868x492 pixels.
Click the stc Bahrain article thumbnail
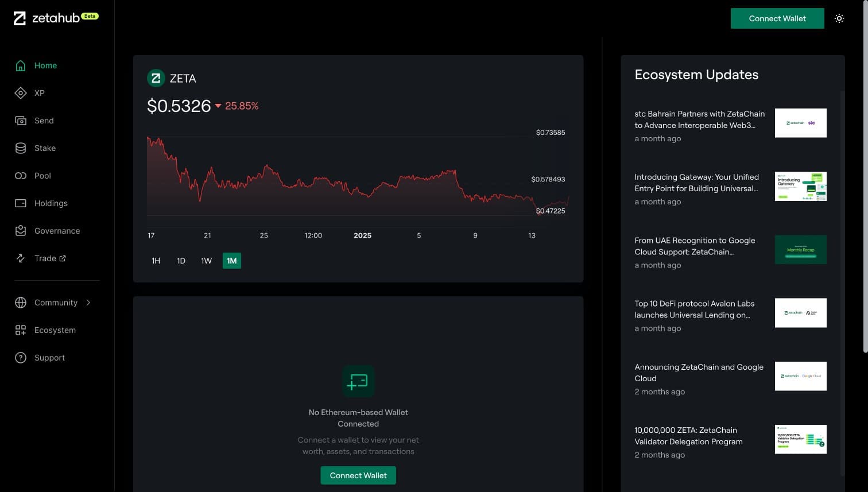tap(801, 123)
